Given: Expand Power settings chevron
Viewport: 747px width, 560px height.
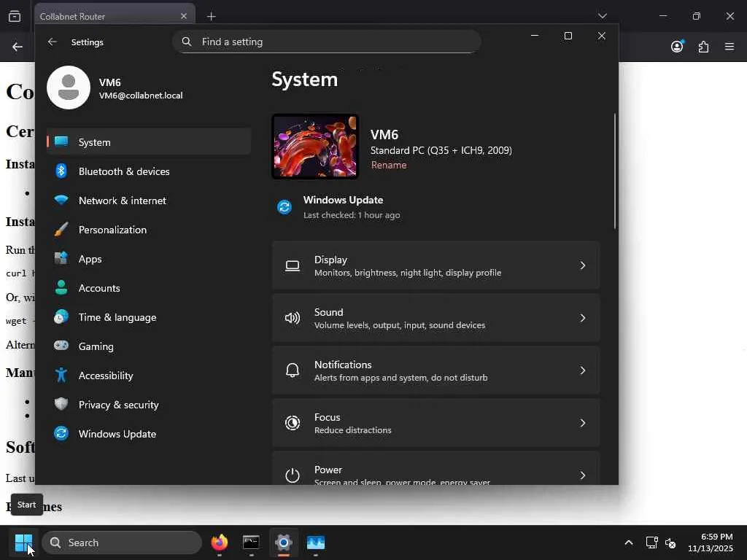Looking at the screenshot, I should (582, 475).
